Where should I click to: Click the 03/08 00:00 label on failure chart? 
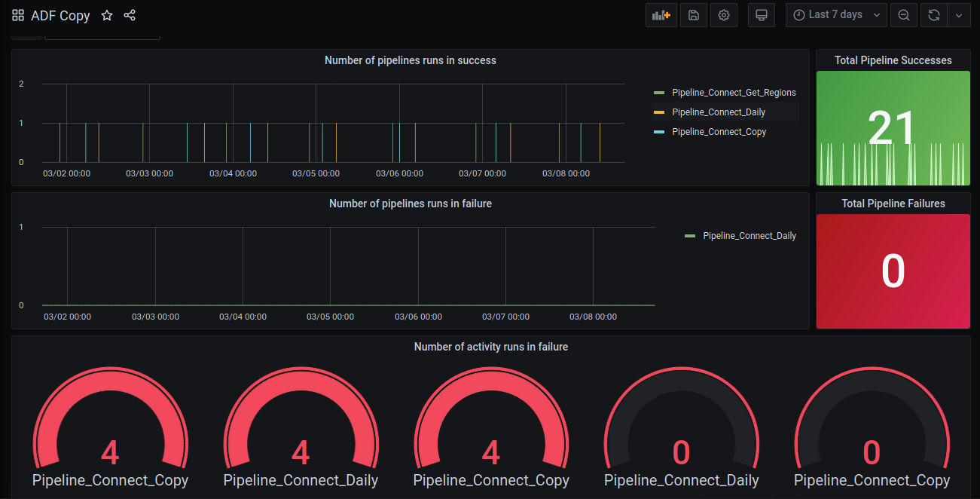[593, 317]
